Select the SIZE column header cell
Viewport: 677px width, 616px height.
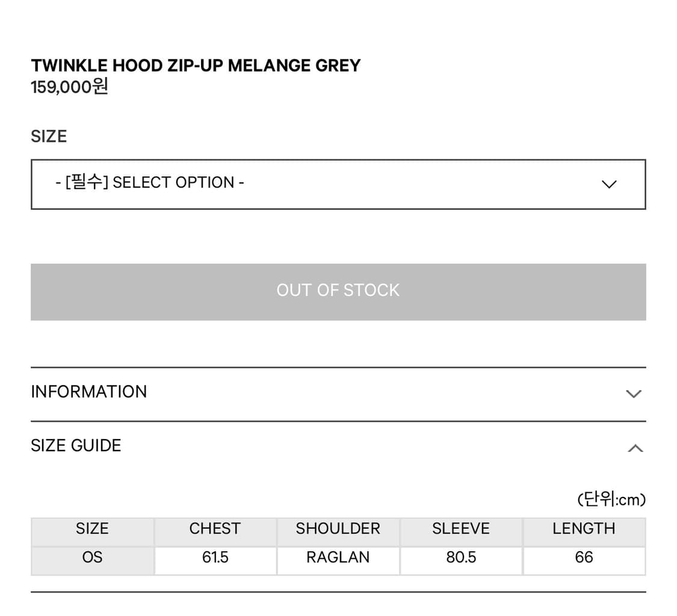(x=92, y=529)
